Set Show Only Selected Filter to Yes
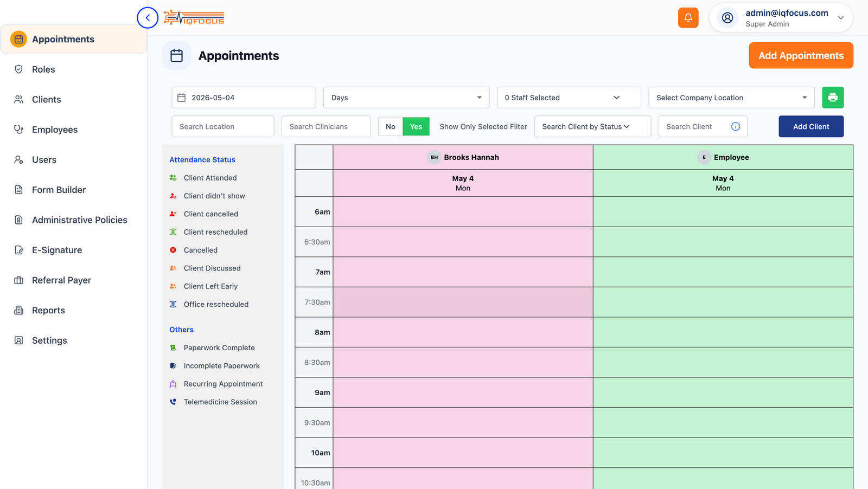 (416, 126)
